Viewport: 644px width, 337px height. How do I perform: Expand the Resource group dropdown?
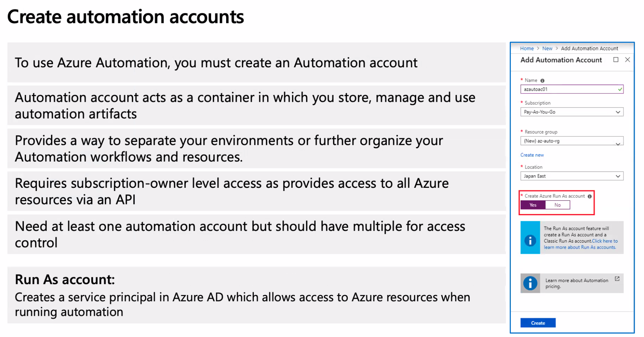pos(572,141)
